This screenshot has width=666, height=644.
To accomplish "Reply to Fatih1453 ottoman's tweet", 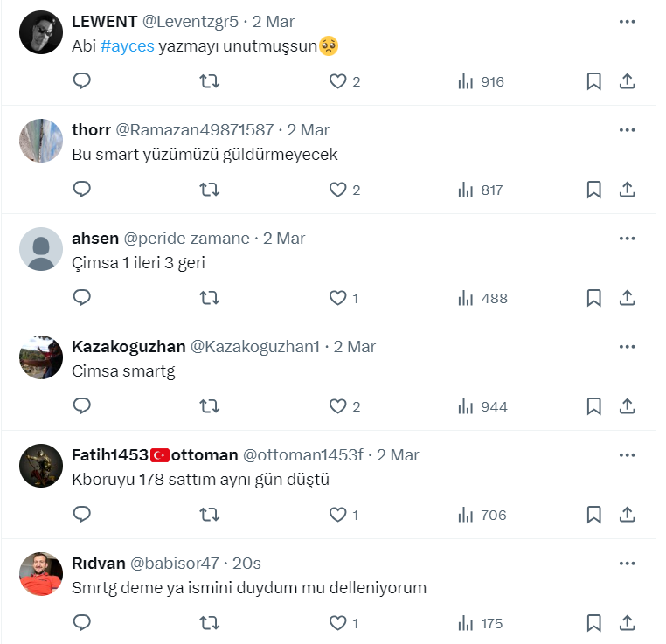I will pyautogui.click(x=82, y=514).
